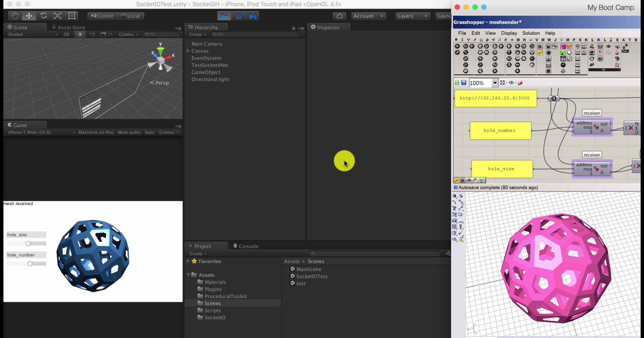Expand the Favorites group in Project panel
This screenshot has width=644, height=338.
pyautogui.click(x=188, y=261)
